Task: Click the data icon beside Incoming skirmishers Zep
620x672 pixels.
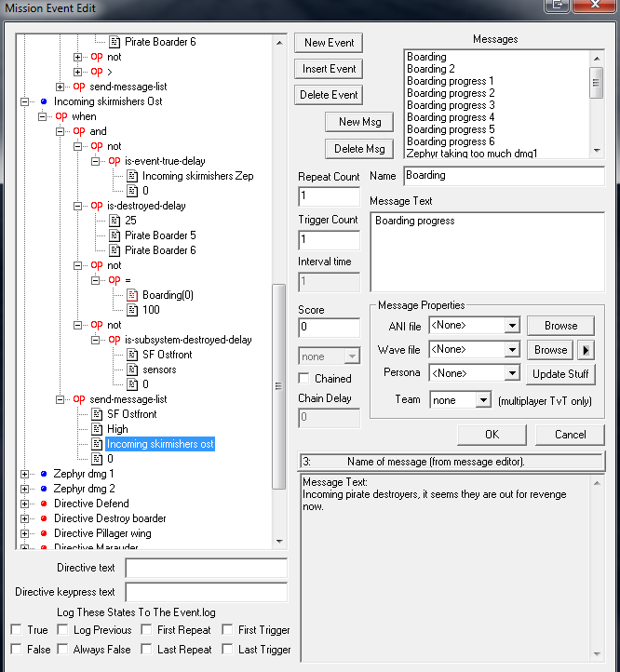Action: (132, 176)
